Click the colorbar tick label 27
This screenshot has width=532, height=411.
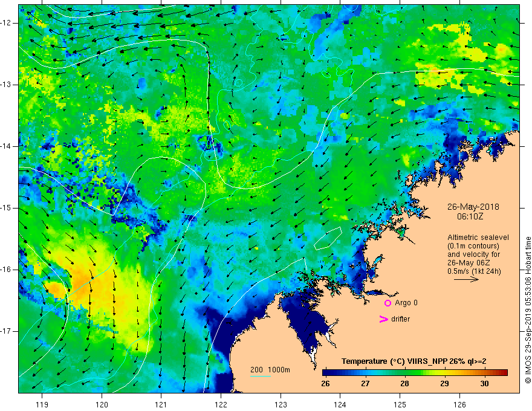(365, 384)
